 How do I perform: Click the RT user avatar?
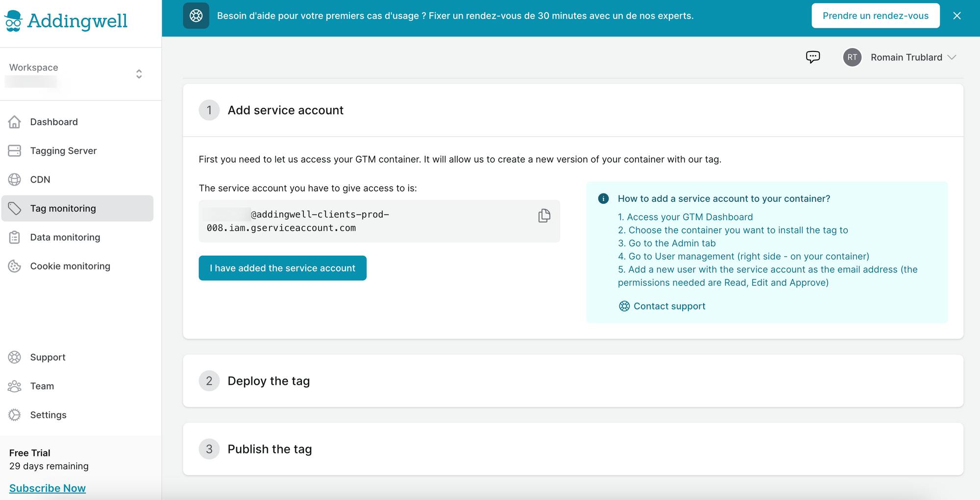click(x=852, y=57)
